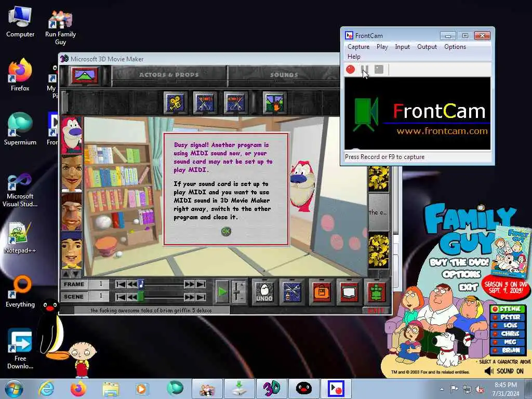Click the www.frontcam.com link
Image resolution: width=532 pixels, height=399 pixels.
click(442, 131)
